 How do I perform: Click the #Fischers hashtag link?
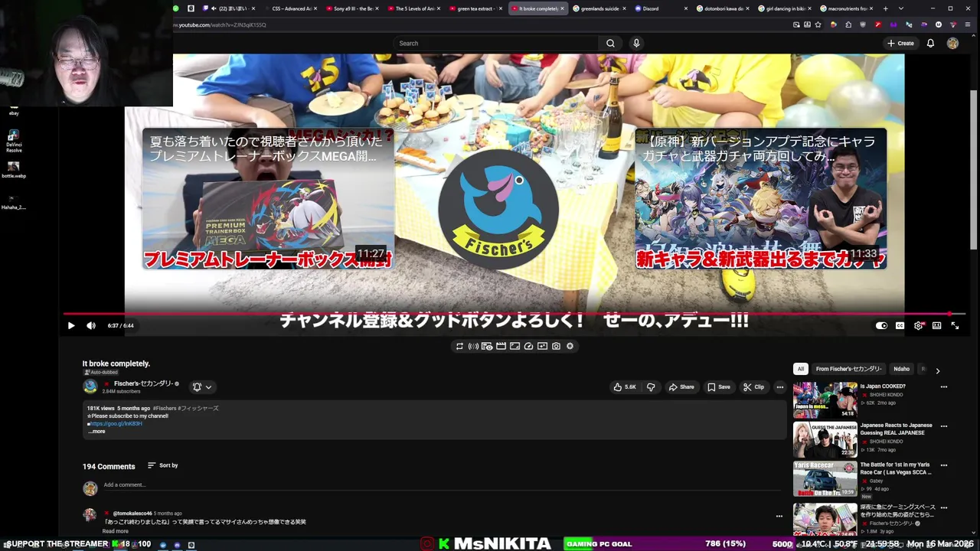(x=165, y=409)
